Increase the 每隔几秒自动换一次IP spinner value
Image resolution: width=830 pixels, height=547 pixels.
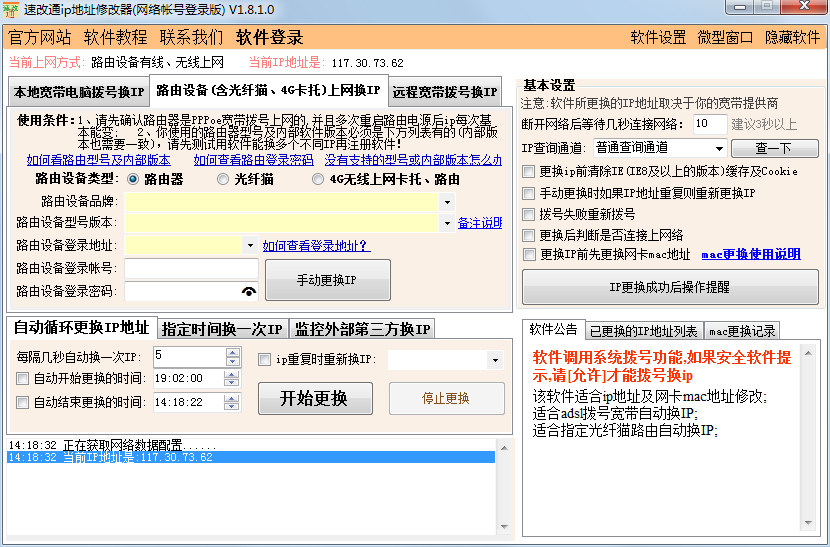point(233,351)
